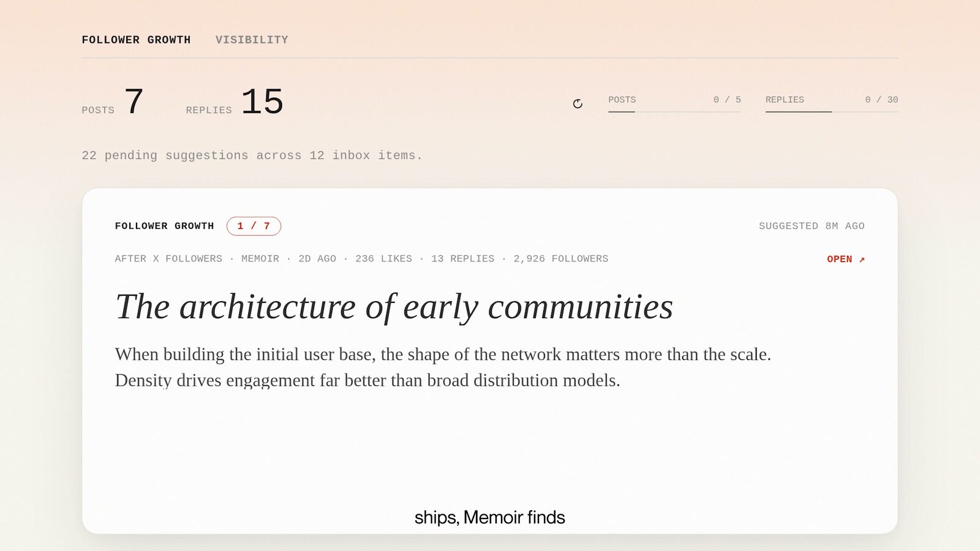Select the Follower Growth tab
This screenshot has width=980, height=551.
[x=136, y=40]
